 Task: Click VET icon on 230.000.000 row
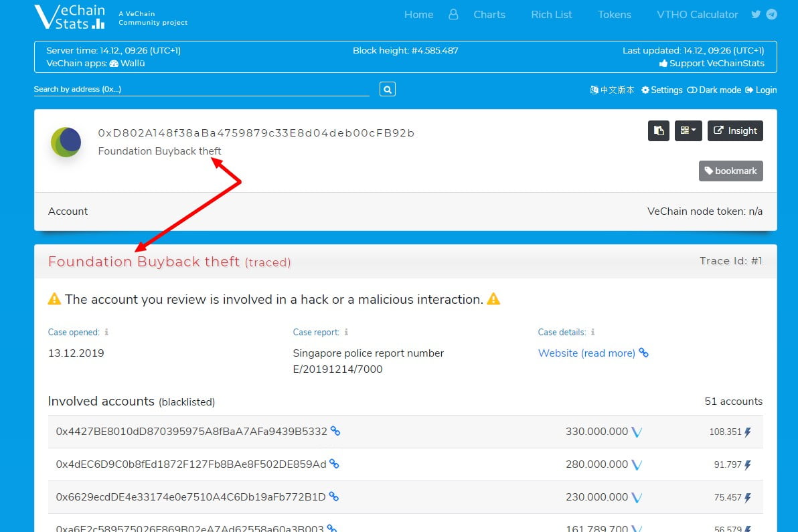point(637,497)
